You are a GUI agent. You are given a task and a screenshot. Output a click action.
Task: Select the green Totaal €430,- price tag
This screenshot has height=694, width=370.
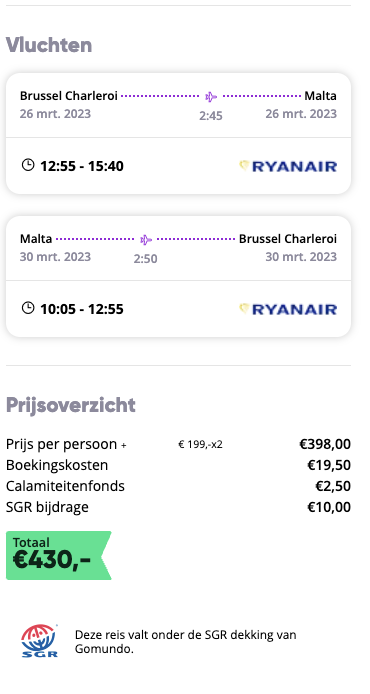pos(58,555)
